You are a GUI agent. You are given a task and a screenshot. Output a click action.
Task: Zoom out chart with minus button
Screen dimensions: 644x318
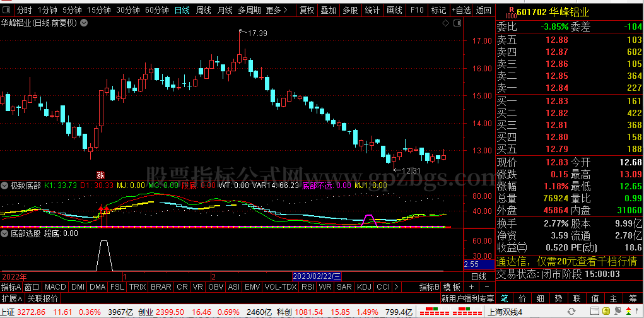click(x=487, y=287)
